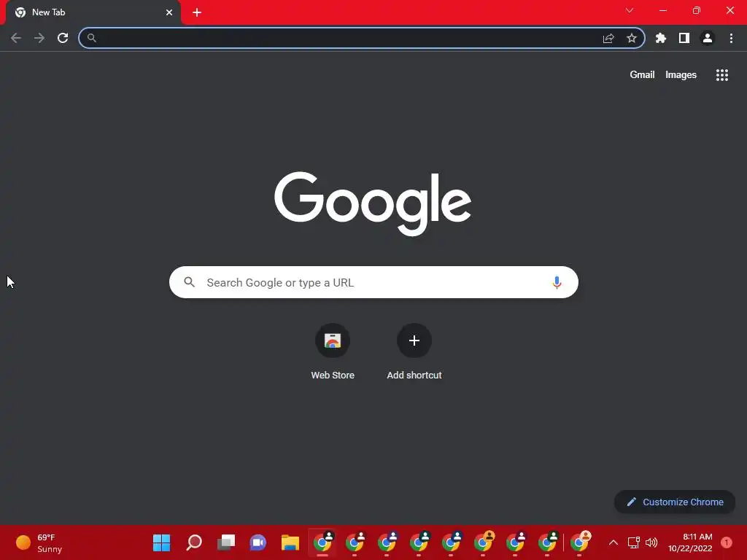Start voice search with the microphone icon

(557, 282)
